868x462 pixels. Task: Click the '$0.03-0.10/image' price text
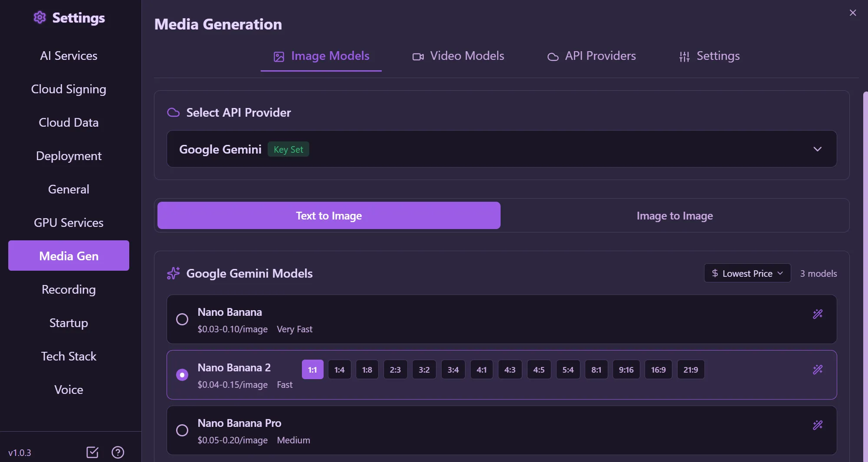[233, 329]
